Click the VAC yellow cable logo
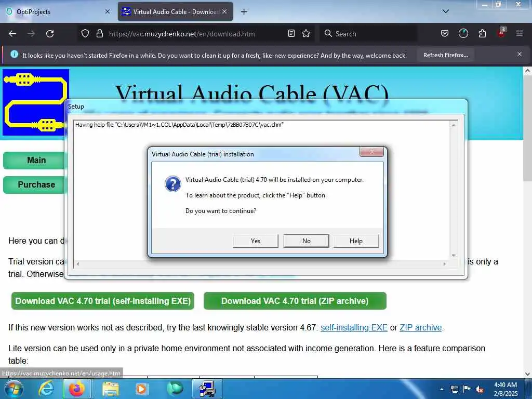 [36, 102]
